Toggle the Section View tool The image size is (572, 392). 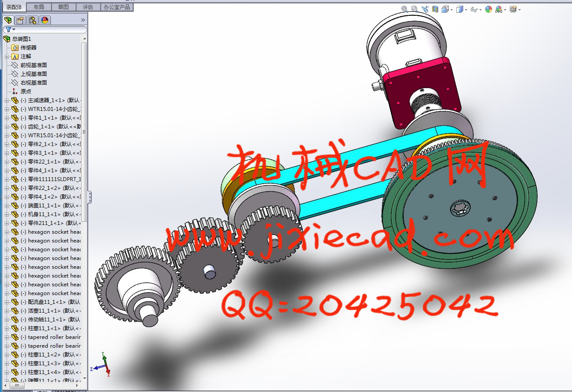click(435, 9)
